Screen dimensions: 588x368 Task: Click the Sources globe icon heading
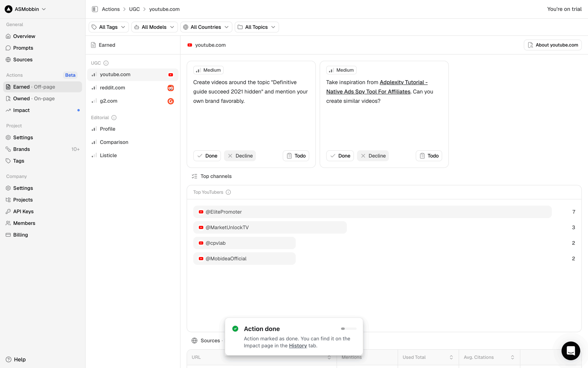[194, 341]
